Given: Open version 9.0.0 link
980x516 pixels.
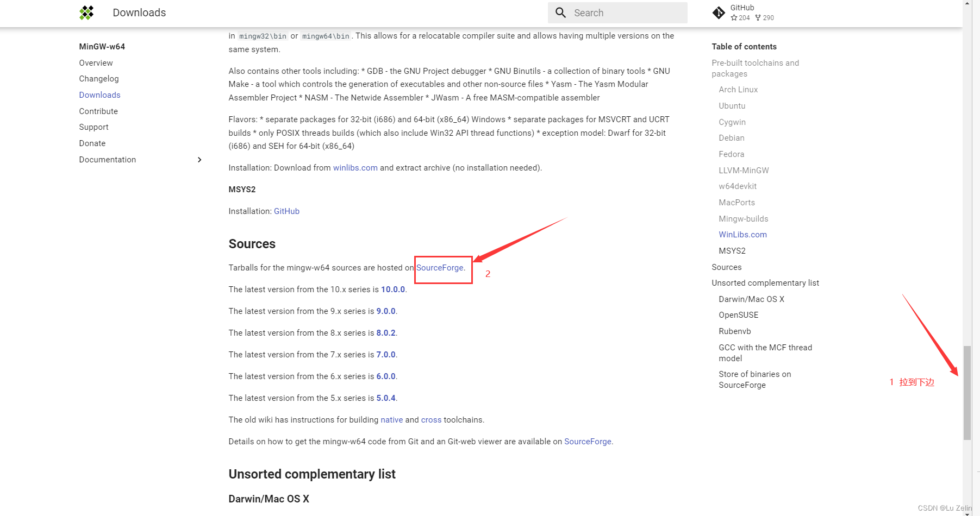Looking at the screenshot, I should coord(386,311).
